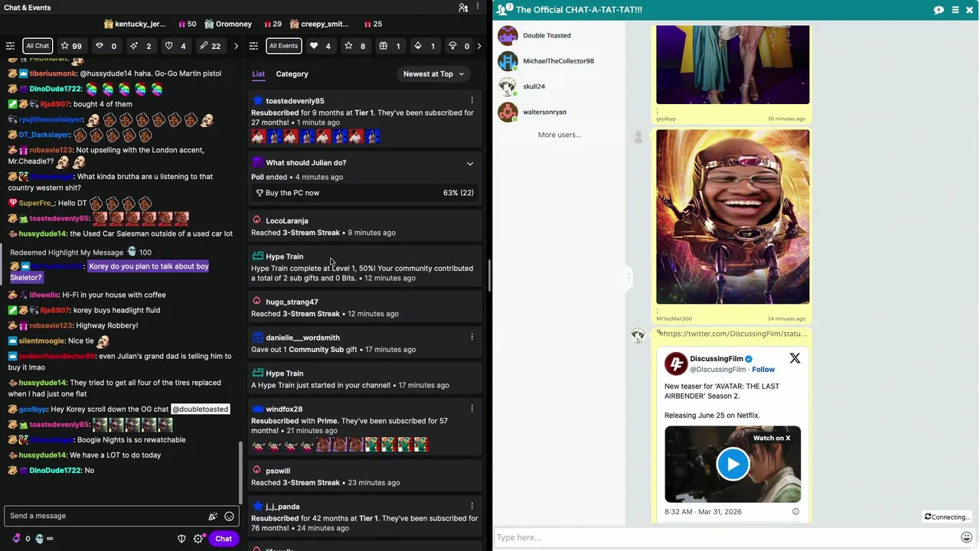The height and width of the screenshot is (551, 980).
Task: Expand the 'What should Julian do?' poll
Action: coord(470,163)
